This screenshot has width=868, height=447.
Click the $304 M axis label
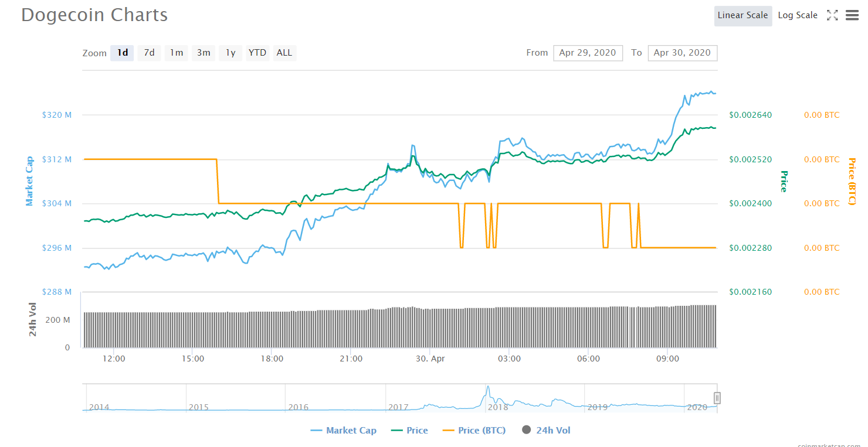(x=57, y=203)
